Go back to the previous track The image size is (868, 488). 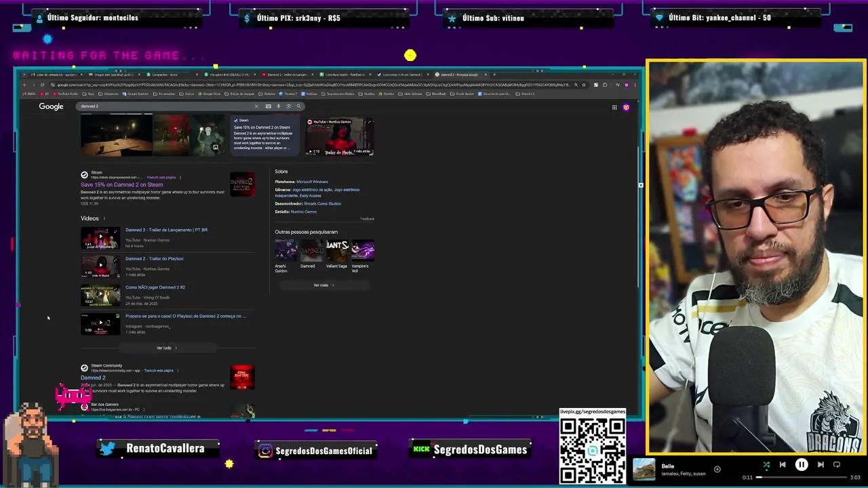coord(783,465)
